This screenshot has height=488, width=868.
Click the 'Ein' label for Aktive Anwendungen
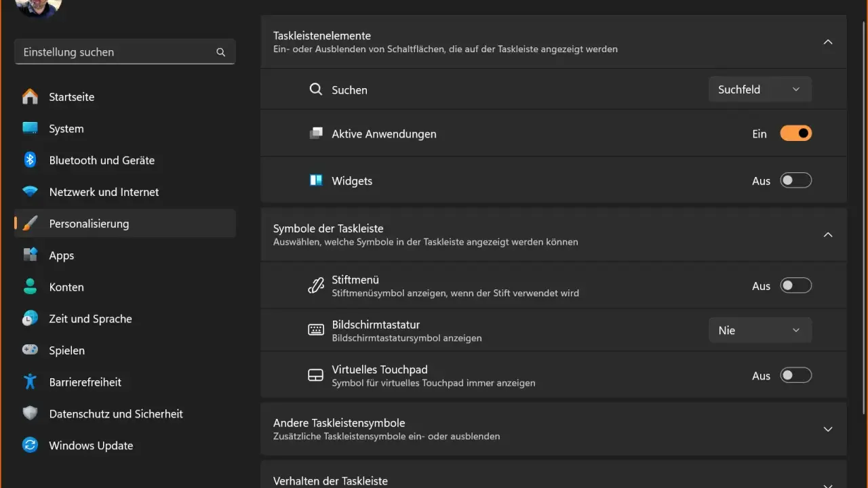pyautogui.click(x=759, y=134)
